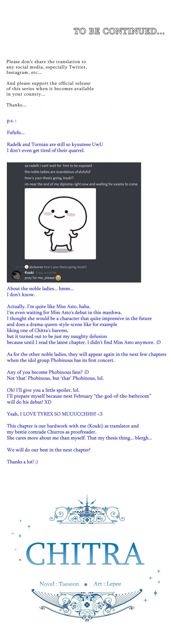Click the small flower separator between Novel and Art
Image resolution: width=171 pixels, height=644 pixels.
click(86, 585)
